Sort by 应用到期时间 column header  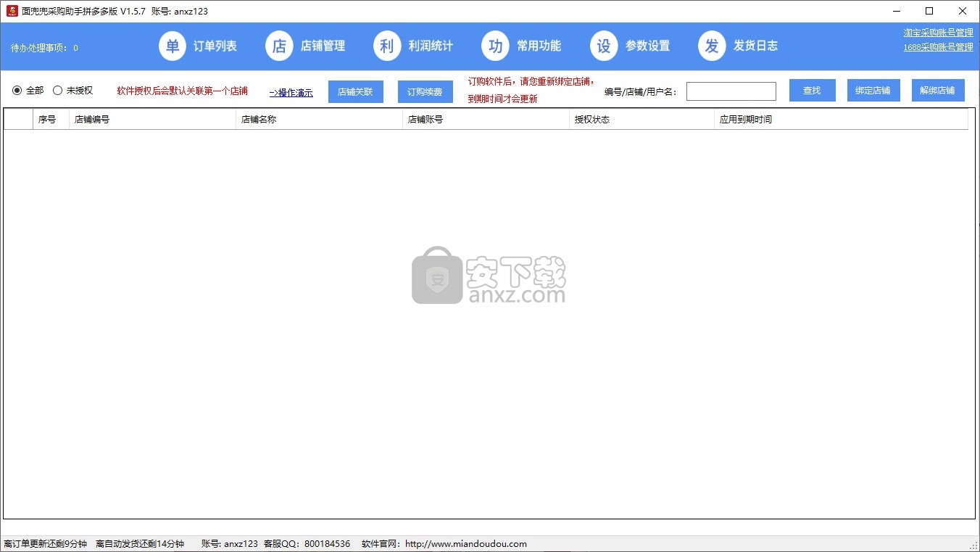pos(841,120)
